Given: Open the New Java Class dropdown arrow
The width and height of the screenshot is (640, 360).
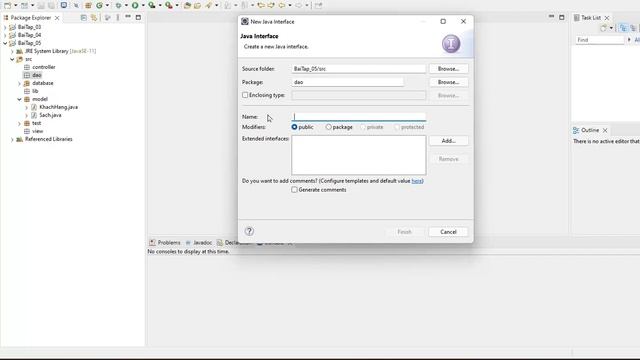Looking at the screenshot, I should point(107,5).
